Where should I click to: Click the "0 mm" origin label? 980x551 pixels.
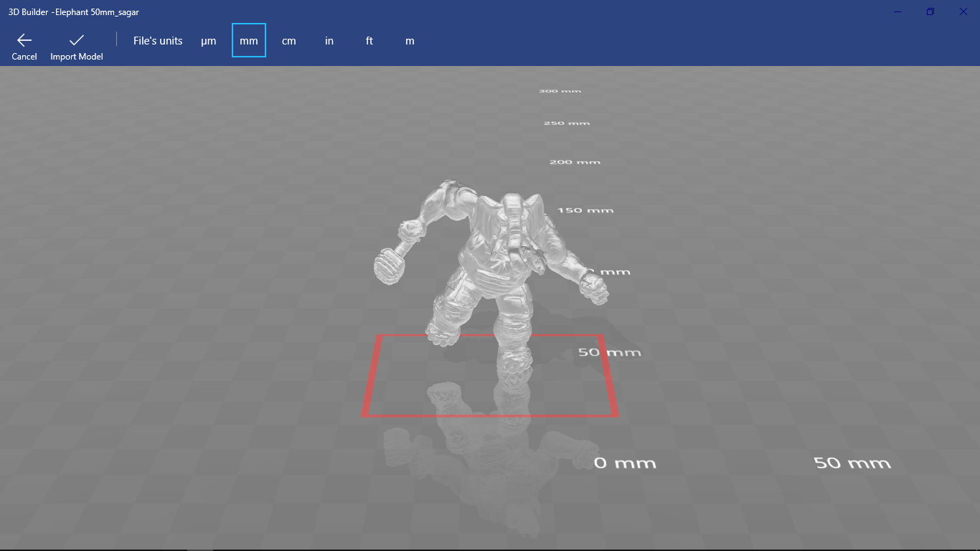pos(625,463)
